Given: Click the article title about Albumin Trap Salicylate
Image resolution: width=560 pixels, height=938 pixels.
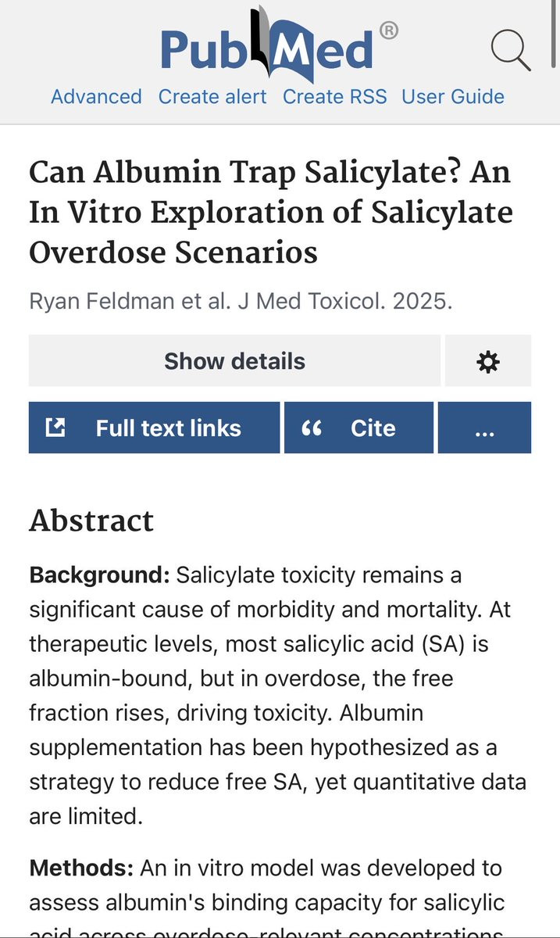Looking at the screenshot, I should pyautogui.click(x=271, y=212).
